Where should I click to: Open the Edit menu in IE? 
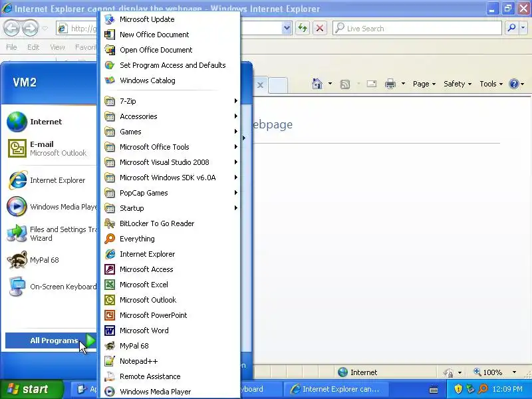[x=33, y=47]
